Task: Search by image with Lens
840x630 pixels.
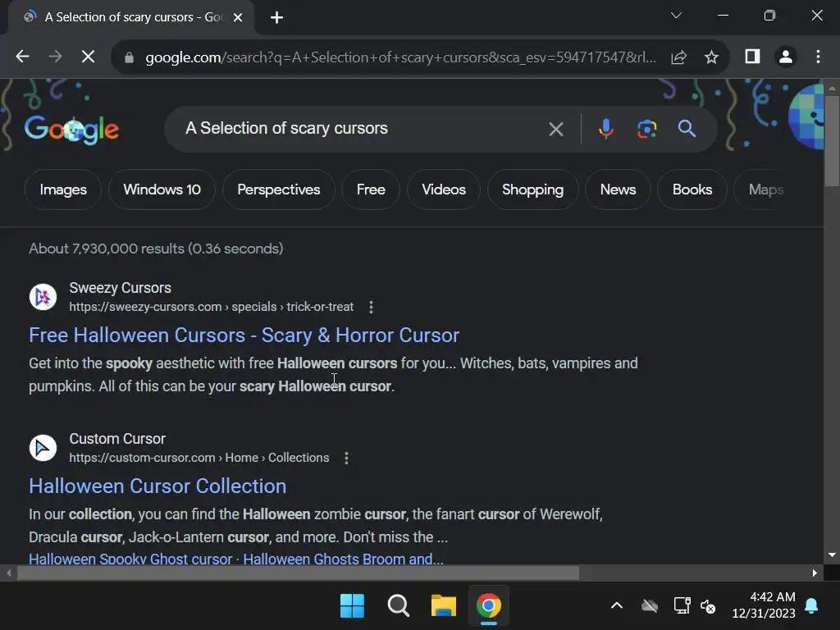Action: 646,129
